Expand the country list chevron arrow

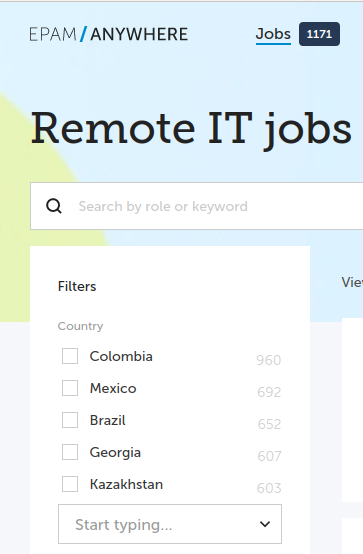coord(265,524)
